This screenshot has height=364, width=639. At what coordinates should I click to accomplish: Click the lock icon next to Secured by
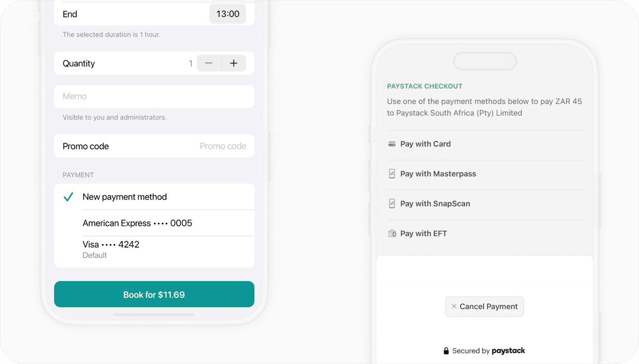[446, 351]
